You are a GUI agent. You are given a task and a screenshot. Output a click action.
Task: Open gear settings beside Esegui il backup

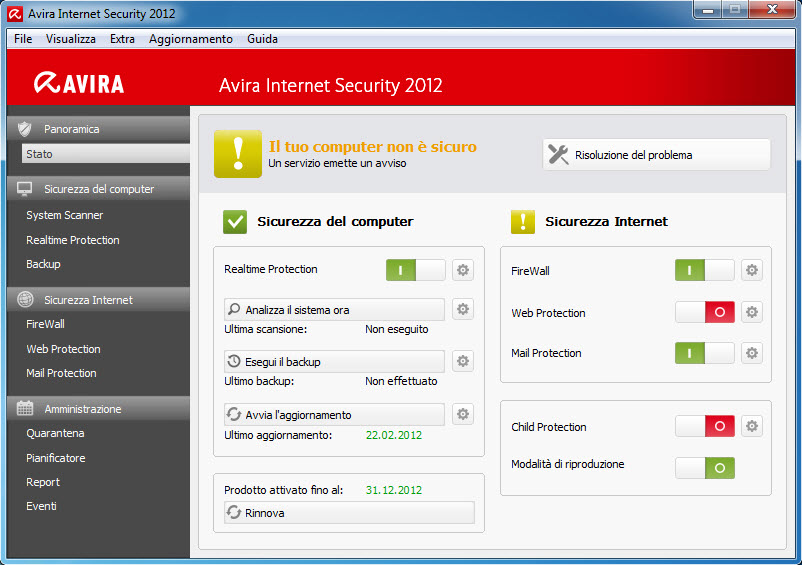coord(463,361)
